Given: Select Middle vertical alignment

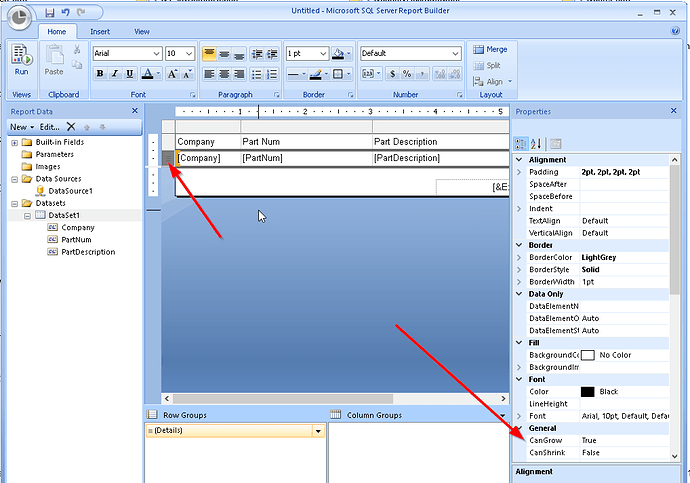Looking at the screenshot, I should coord(224,54).
